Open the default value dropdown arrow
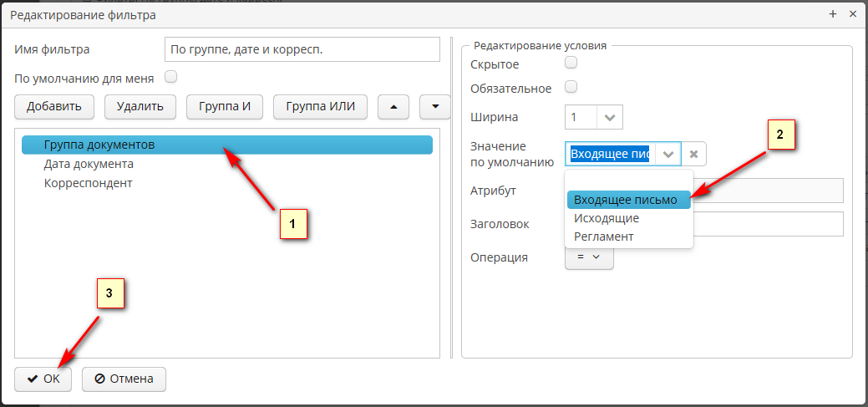 [x=667, y=155]
